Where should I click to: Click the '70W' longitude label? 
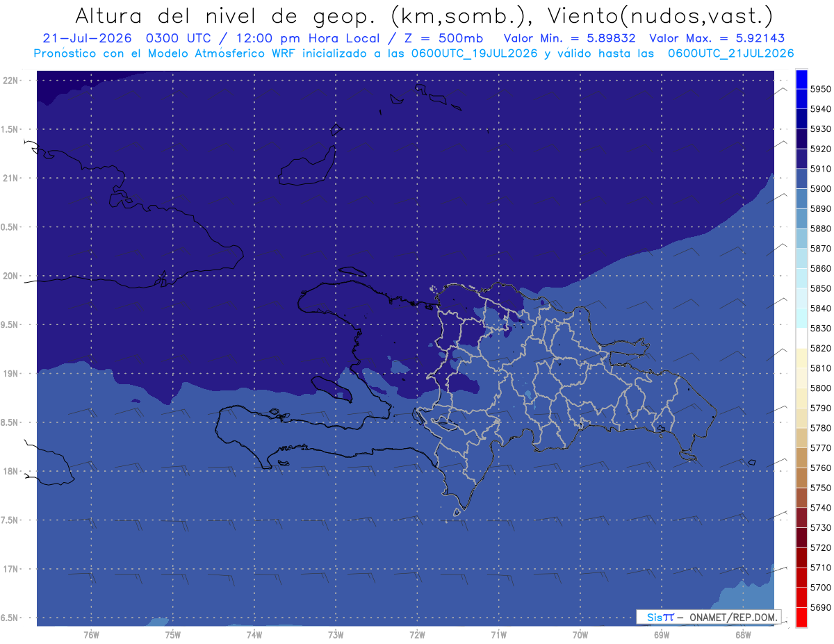pyautogui.click(x=580, y=635)
